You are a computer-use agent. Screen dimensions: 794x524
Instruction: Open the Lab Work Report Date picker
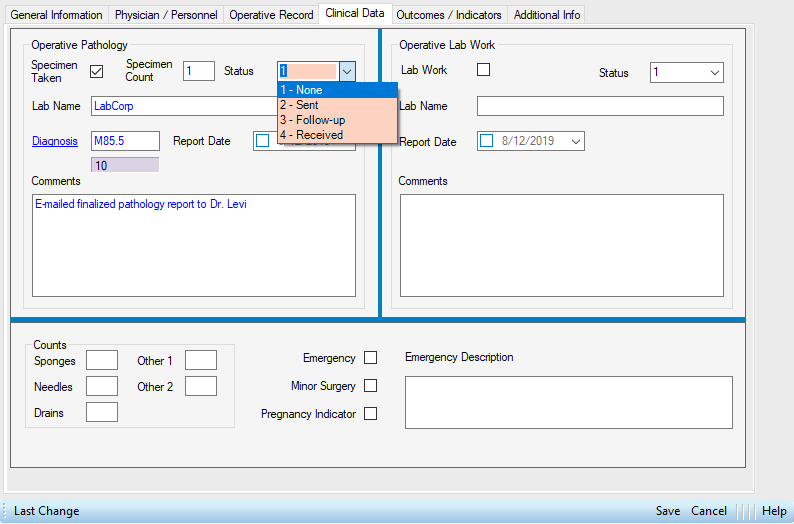575,142
